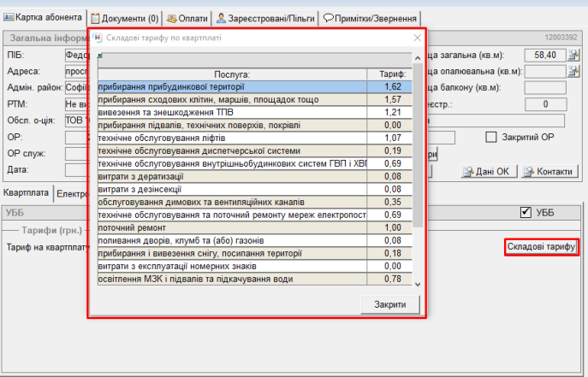The image size is (588, 377).
Task: Click the Складові тарифу button
Action: [541, 247]
